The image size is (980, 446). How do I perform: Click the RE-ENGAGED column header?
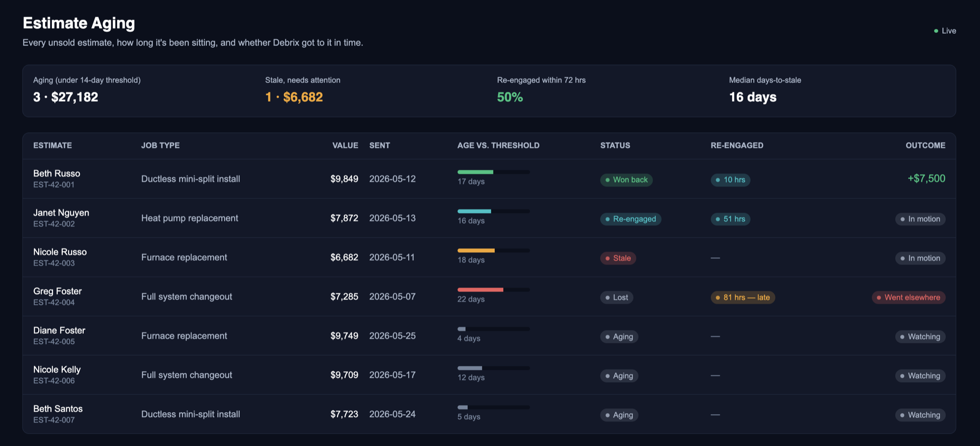coord(737,145)
